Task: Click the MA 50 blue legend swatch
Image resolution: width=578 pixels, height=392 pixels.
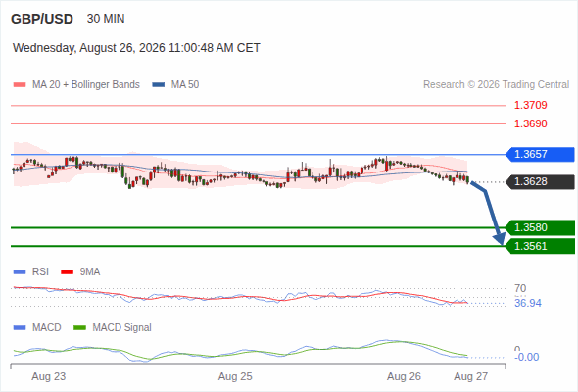Action: pos(159,85)
